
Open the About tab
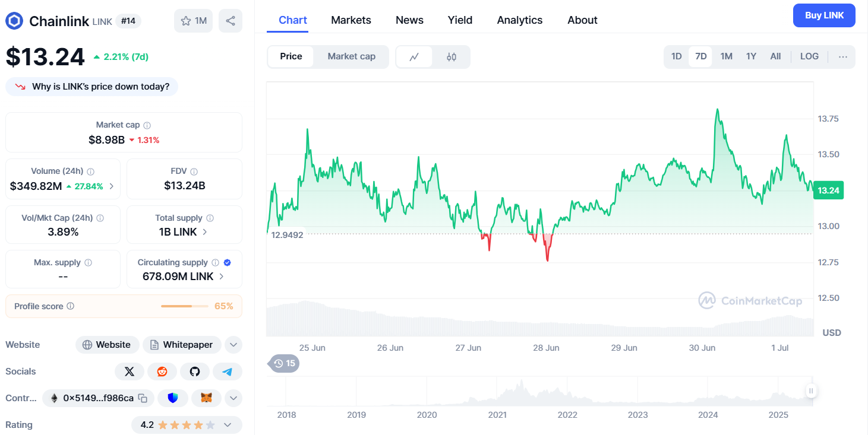582,20
